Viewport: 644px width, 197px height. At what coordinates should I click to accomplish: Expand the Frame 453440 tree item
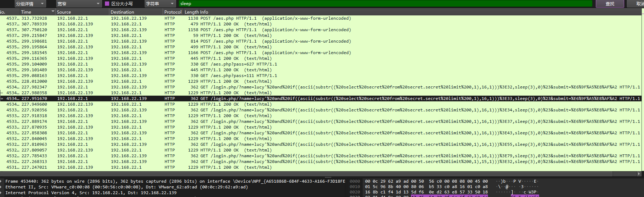[2, 181]
